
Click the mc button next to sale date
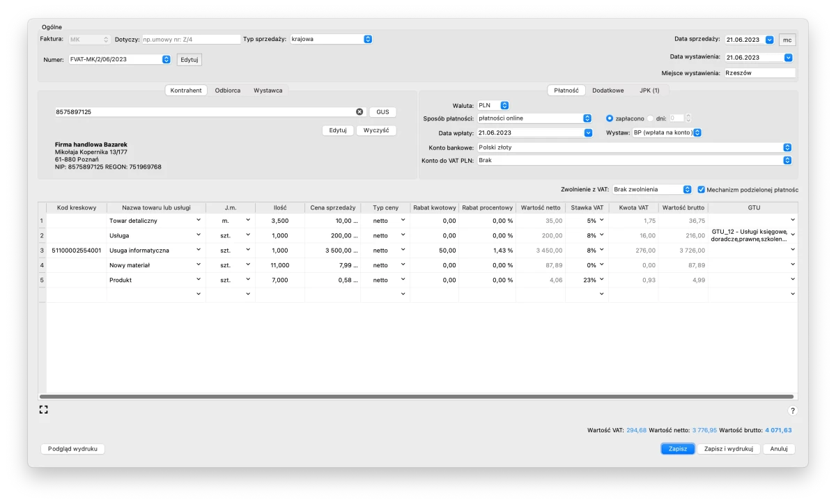(787, 40)
